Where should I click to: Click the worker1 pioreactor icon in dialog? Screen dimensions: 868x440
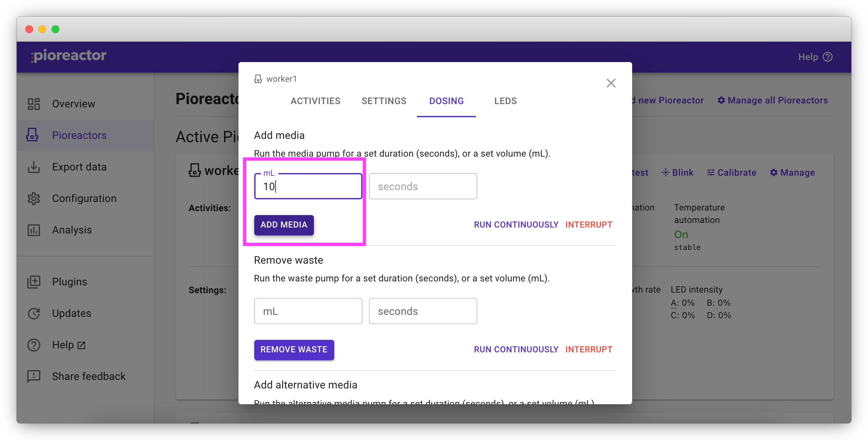(x=258, y=79)
